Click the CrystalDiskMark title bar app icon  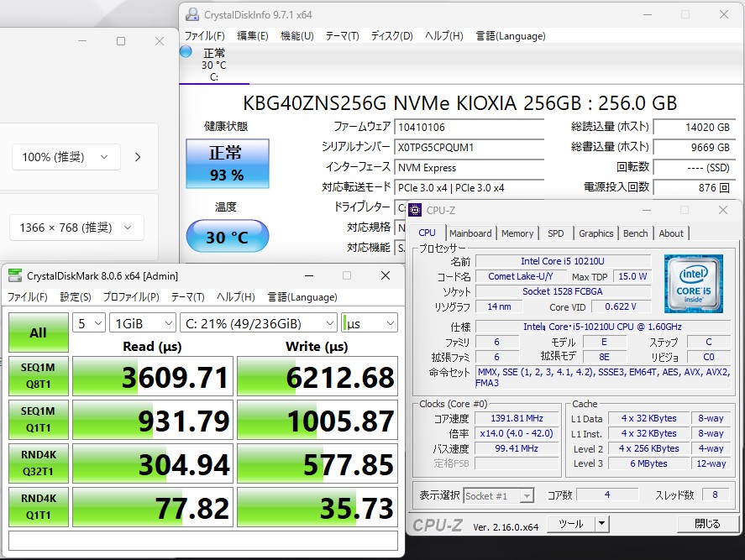15,275
